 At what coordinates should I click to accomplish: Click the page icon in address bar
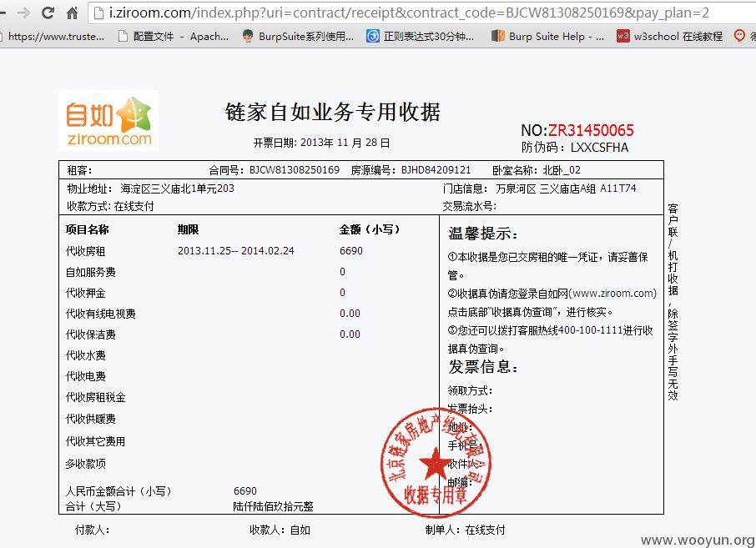98,13
